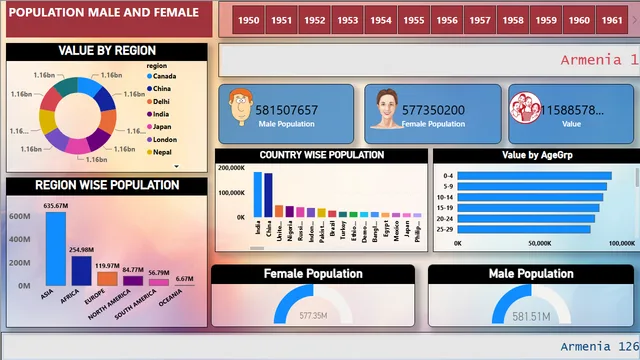The height and width of the screenshot is (360, 640).
Task: Click the 581507657 Male Population value
Action: [287, 110]
